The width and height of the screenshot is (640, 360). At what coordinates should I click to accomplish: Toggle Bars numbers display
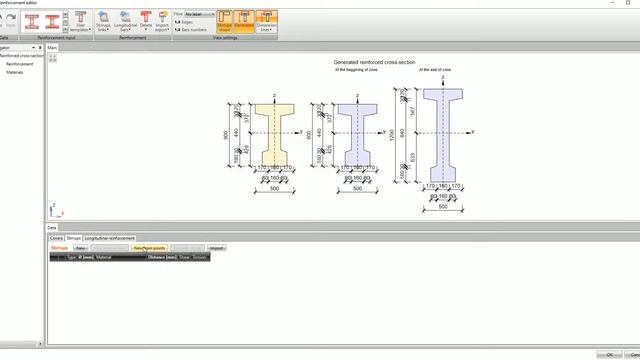191,30
